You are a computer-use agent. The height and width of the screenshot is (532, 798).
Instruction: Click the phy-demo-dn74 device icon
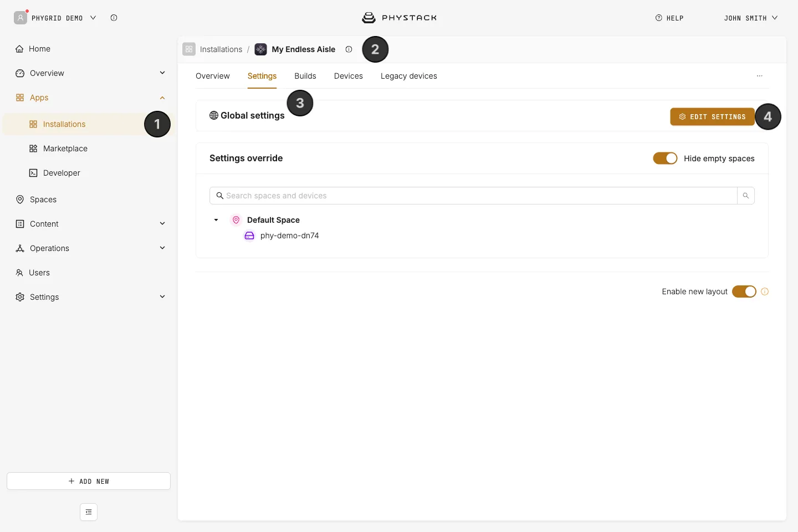[249, 236]
